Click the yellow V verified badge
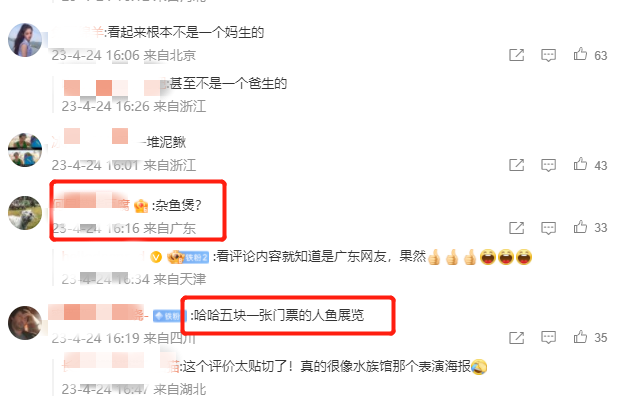This screenshot has width=626, height=410. 156,257
